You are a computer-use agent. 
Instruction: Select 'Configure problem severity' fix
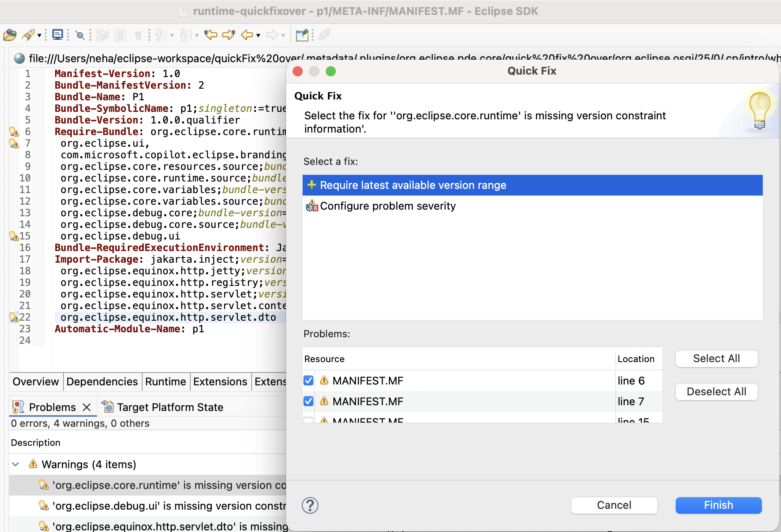tap(532, 206)
